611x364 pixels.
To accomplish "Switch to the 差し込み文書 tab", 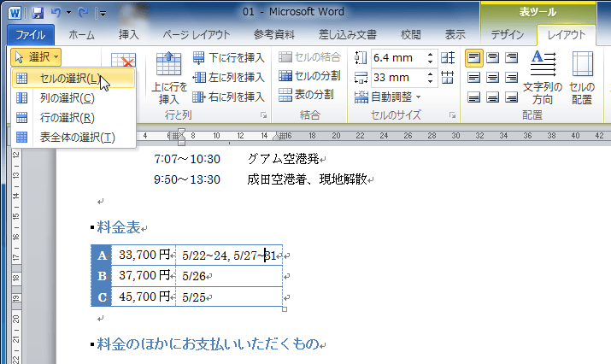I will 348,35.
